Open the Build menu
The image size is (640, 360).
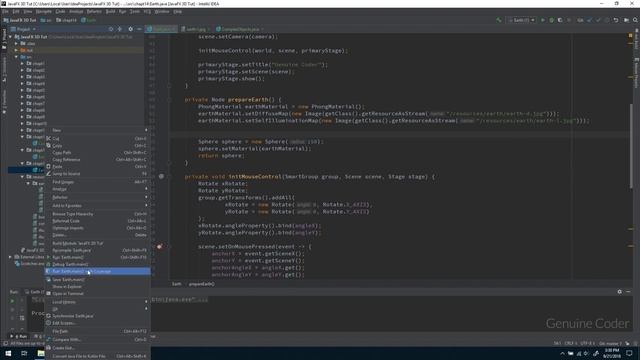click(x=111, y=11)
